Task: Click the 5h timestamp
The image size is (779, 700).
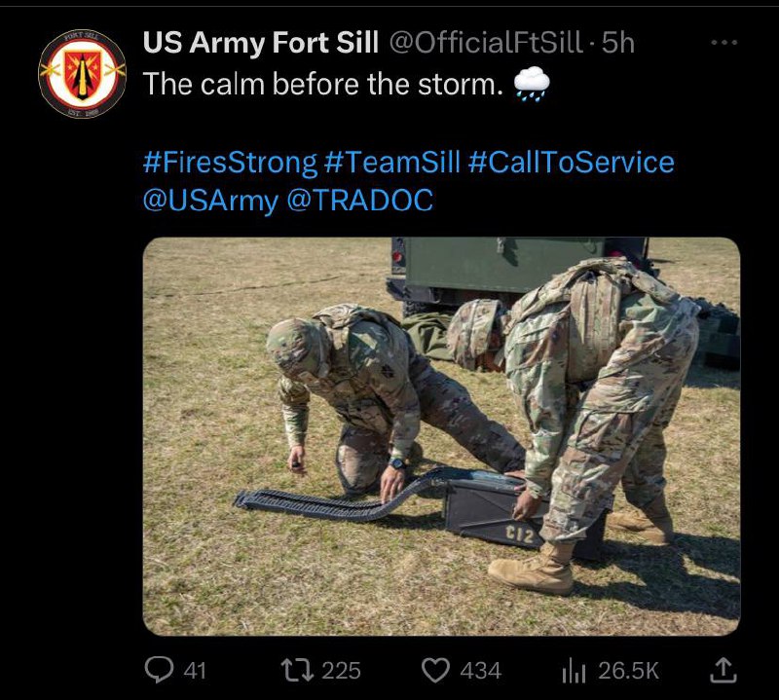Action: click(618, 43)
